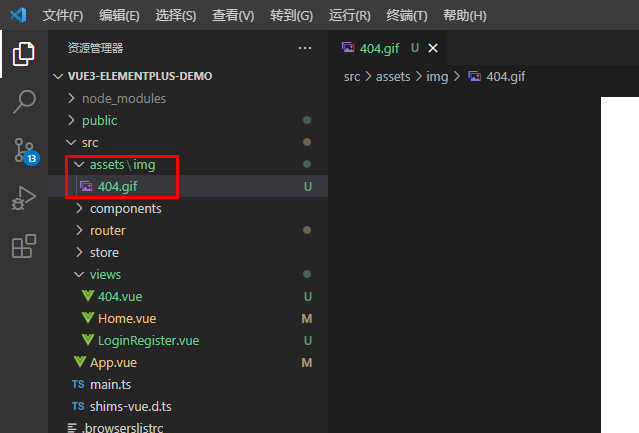Click img in the breadcrumb path
The height and width of the screenshot is (433, 639).
click(437, 77)
